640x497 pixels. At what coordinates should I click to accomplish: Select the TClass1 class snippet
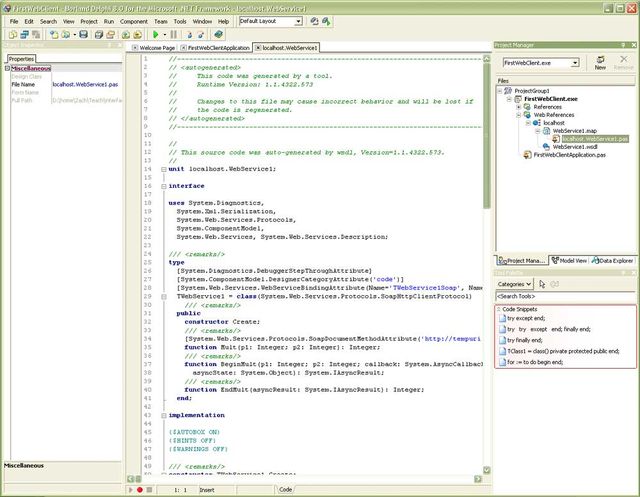click(563, 351)
